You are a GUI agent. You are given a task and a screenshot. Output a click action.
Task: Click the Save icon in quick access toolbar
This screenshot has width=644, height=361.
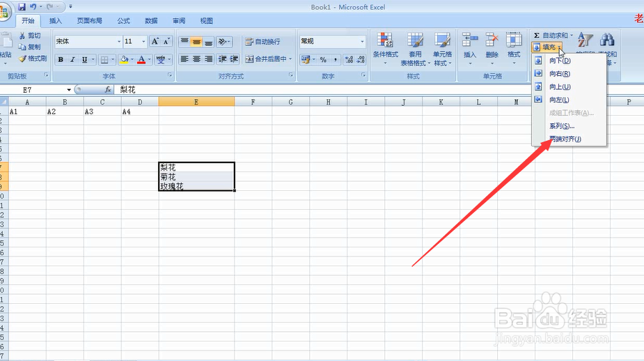point(22,6)
